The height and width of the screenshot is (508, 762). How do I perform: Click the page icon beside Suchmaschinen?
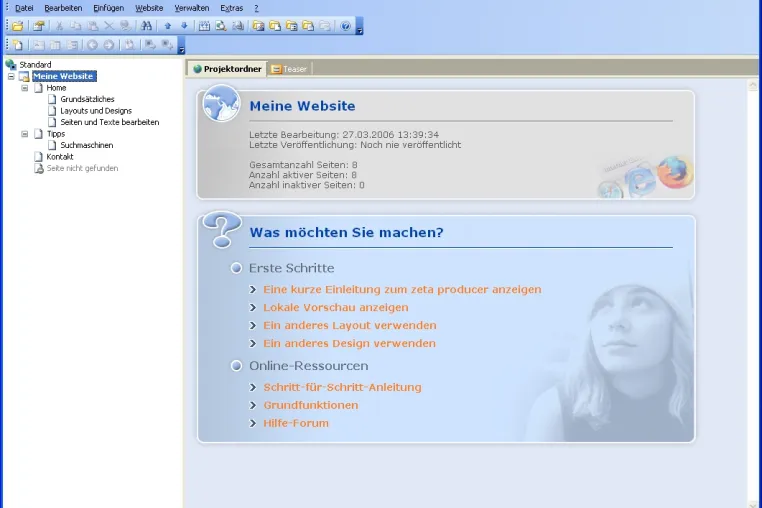(x=52, y=145)
